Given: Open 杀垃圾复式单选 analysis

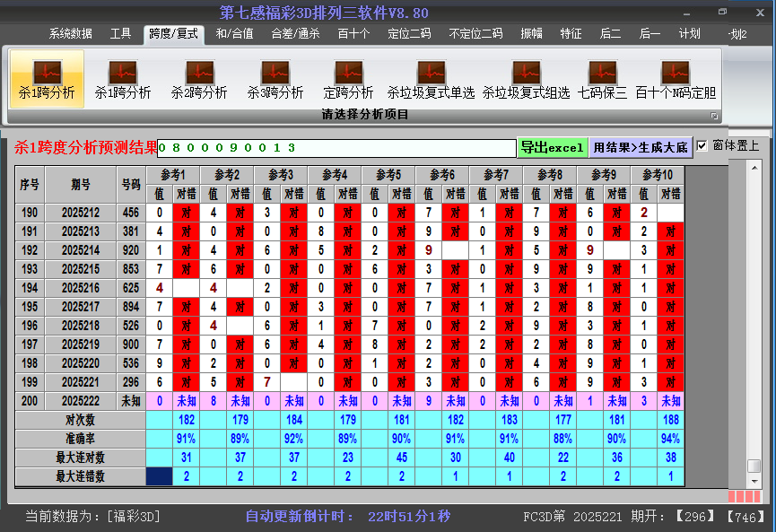Looking at the screenshot, I should [431, 79].
